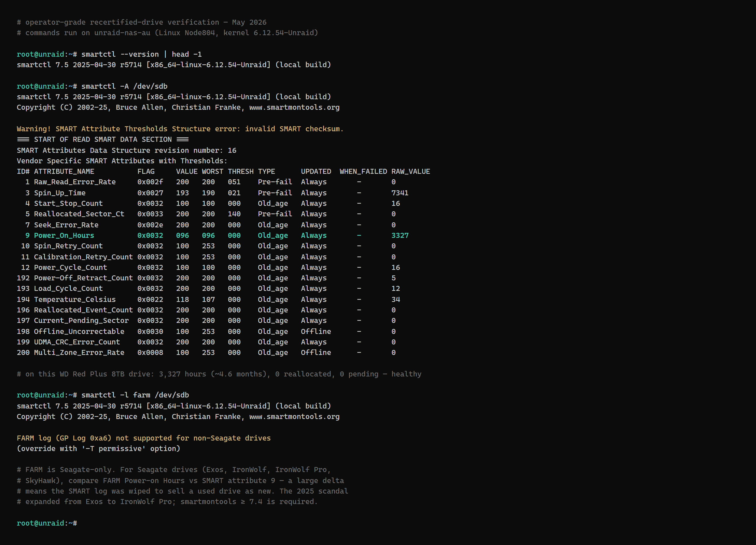Click the empty root@unraid prompt at bottom

point(47,523)
